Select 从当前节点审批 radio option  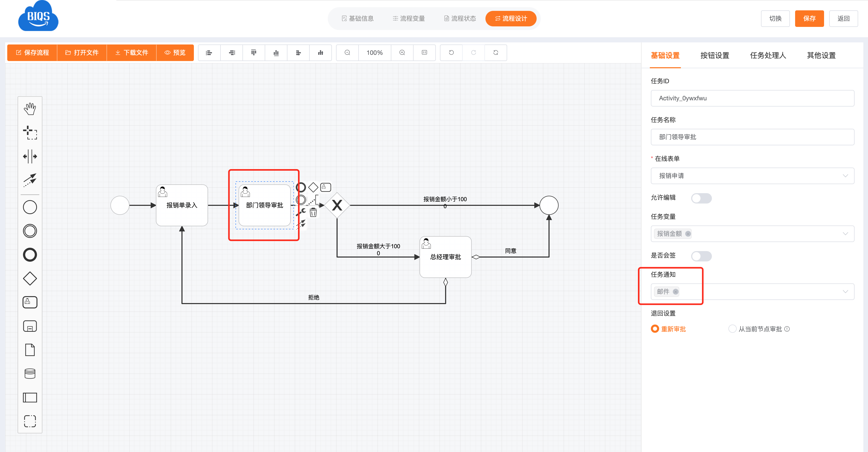pos(732,329)
